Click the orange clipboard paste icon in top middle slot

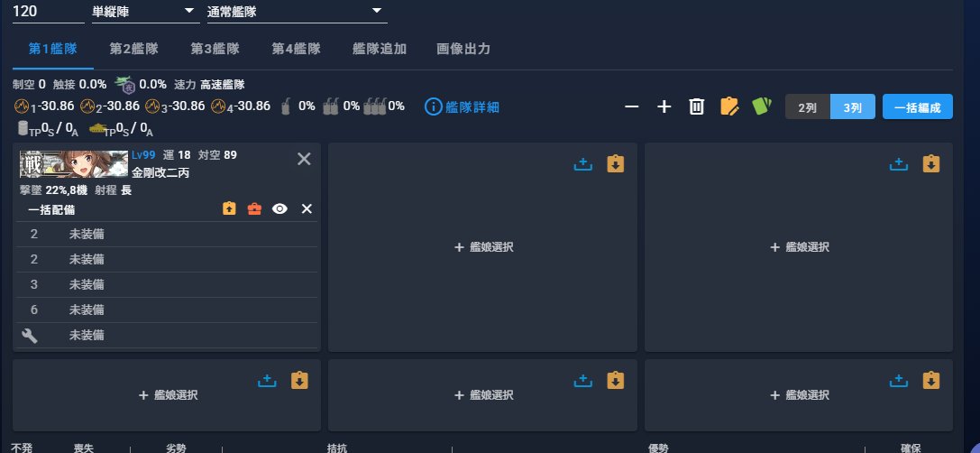[616, 164]
